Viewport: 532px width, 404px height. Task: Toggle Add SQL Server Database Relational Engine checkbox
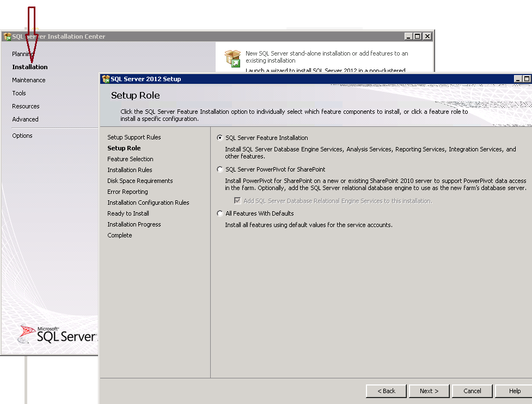coord(237,201)
